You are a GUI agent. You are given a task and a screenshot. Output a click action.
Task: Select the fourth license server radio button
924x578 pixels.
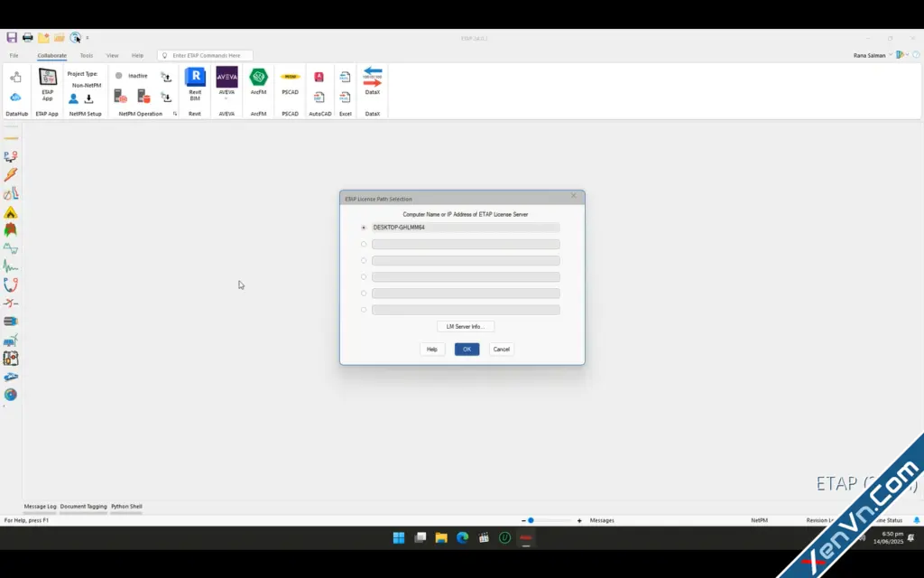364,277
